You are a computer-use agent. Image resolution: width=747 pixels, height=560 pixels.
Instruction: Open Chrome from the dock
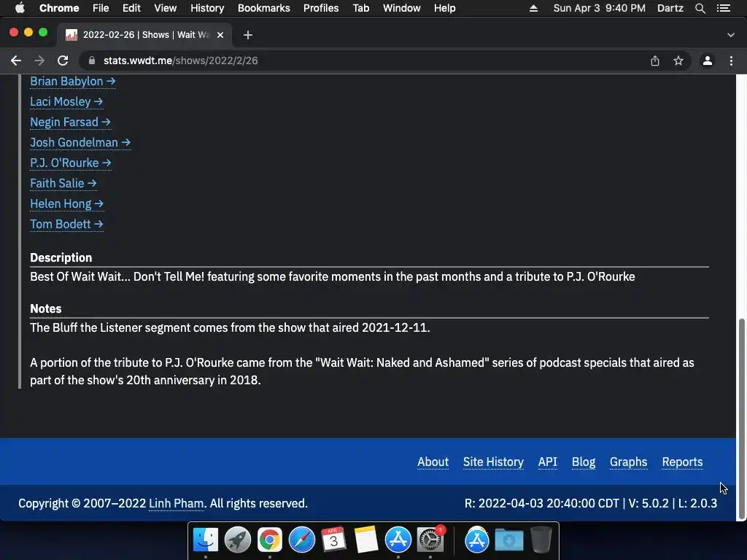pos(270,540)
